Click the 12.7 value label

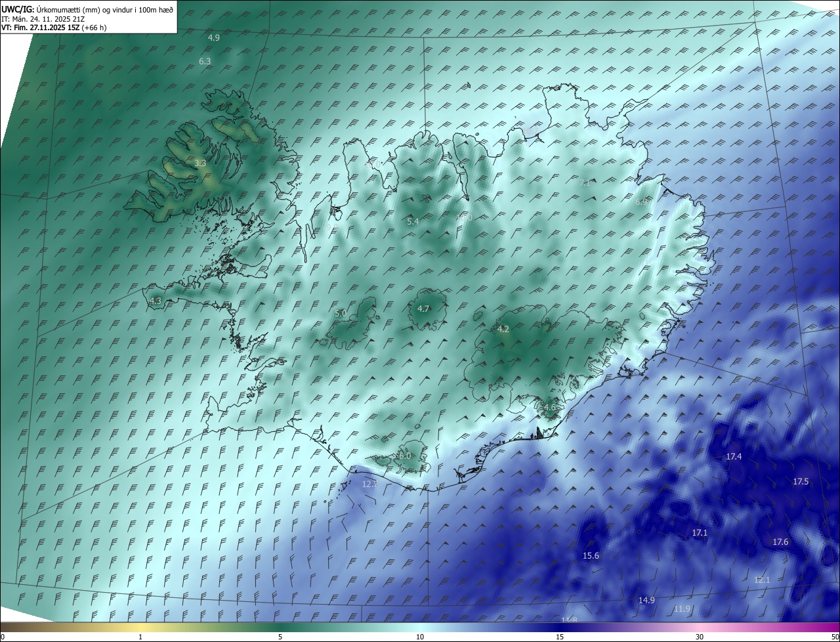370,484
